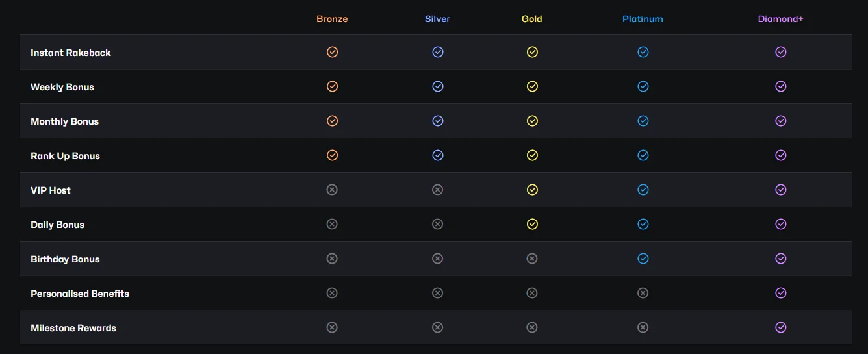Click Bronze cross icon for Milestone Rewards
Viewport: 868px width, 354px height.
(x=332, y=327)
